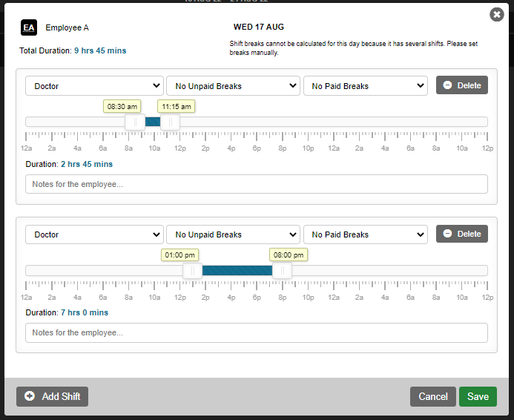Open the second shift's Doctor role dropdown

click(x=94, y=234)
